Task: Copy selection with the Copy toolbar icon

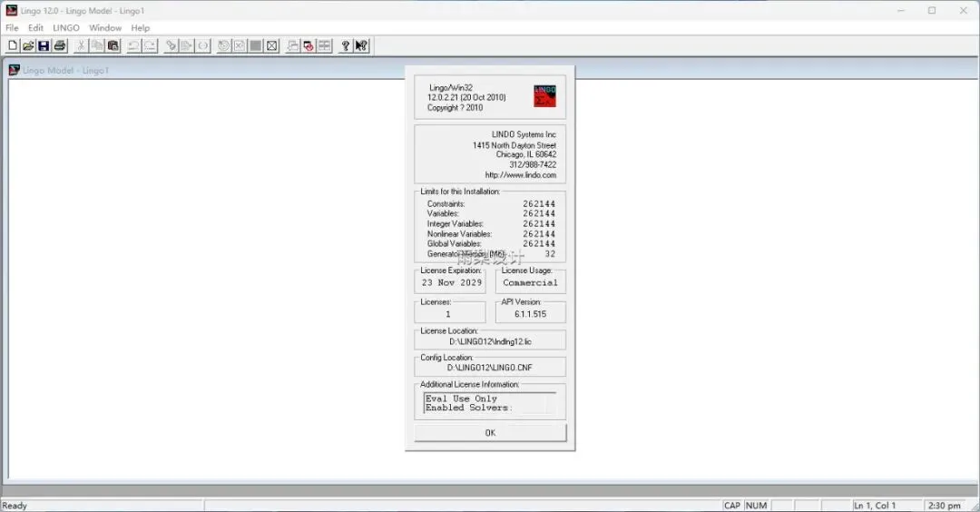Action: tap(97, 45)
